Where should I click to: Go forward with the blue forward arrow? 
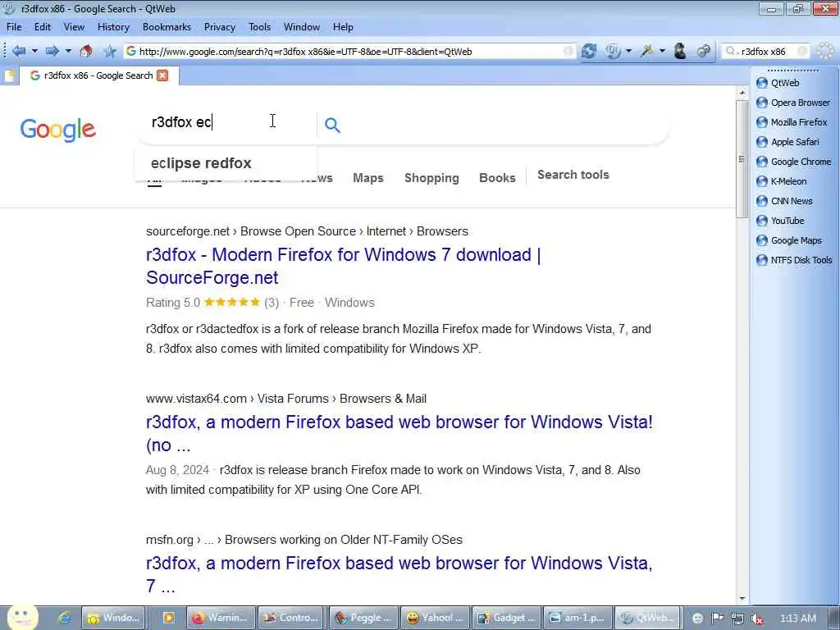(x=52, y=51)
